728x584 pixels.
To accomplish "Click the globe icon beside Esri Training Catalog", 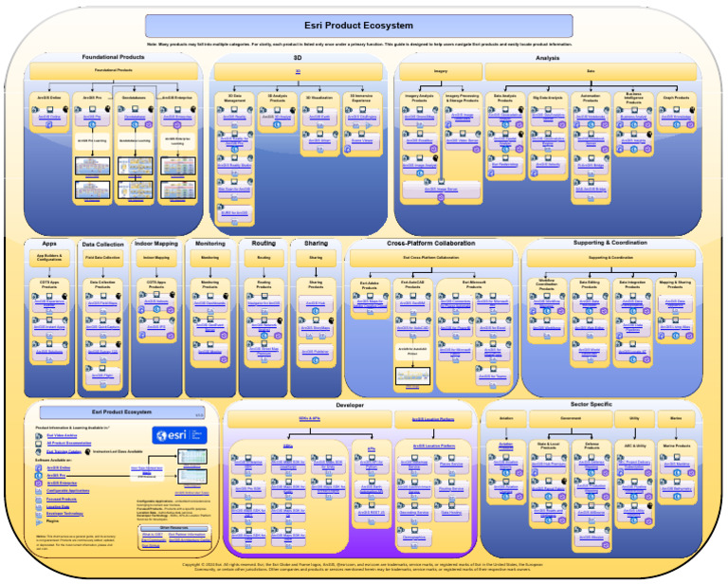I will [39, 451].
